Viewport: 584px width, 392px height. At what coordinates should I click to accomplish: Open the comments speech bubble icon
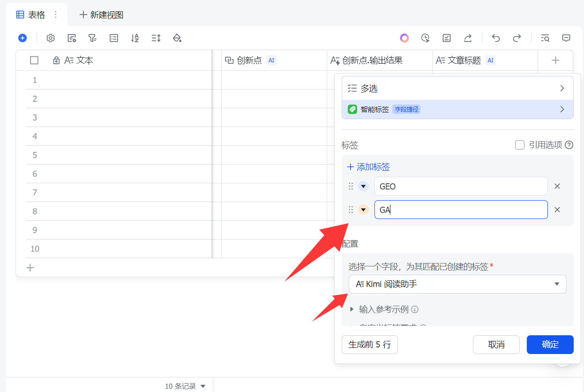pos(566,38)
